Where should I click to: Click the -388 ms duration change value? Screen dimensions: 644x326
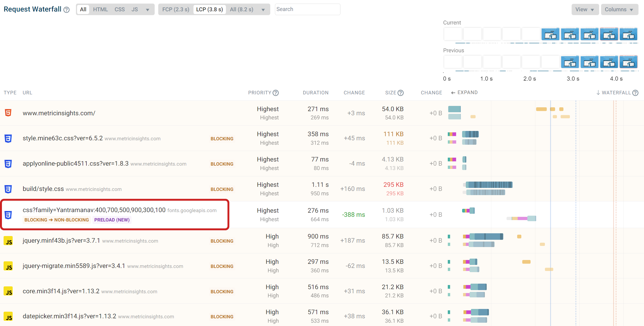point(353,215)
